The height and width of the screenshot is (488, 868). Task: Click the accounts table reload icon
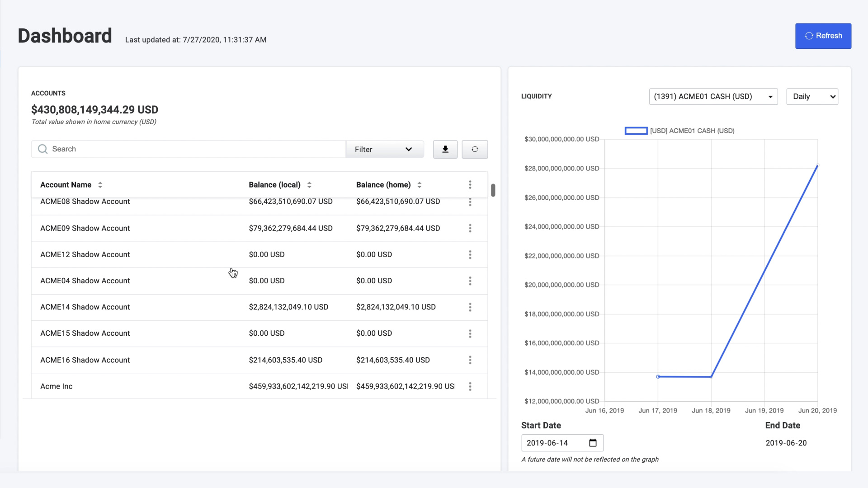[x=474, y=149]
